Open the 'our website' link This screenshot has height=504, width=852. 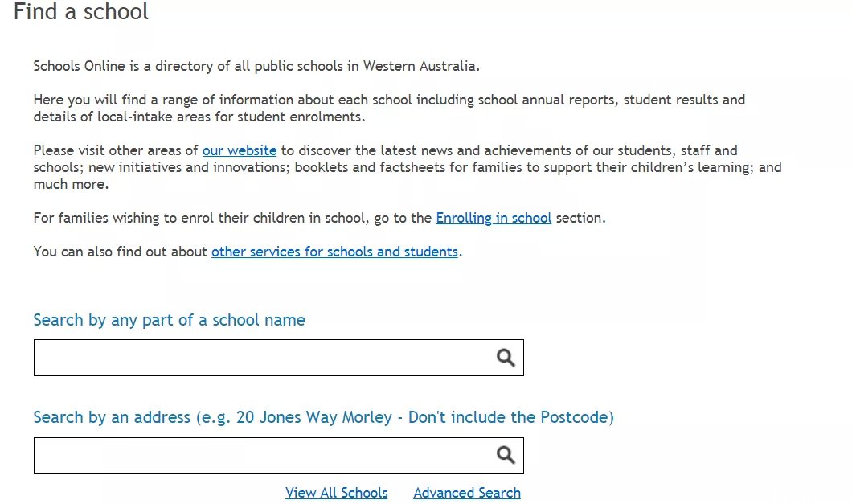coord(240,150)
